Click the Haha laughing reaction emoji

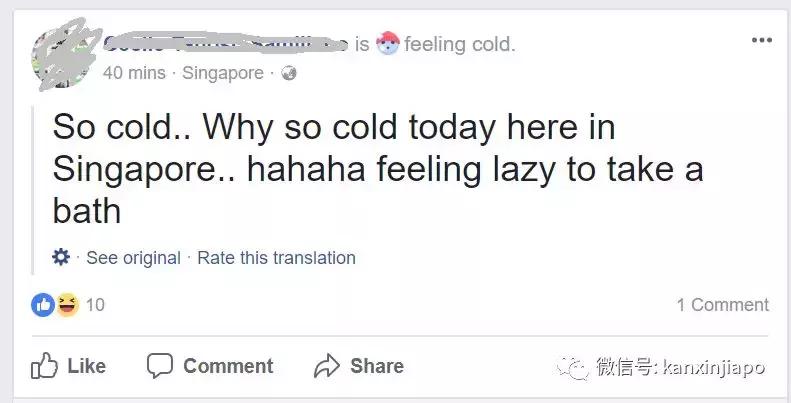coord(67,305)
